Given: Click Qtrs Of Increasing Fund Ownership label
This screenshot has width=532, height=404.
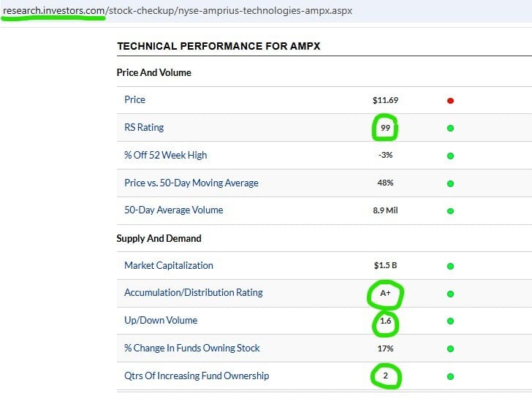Looking at the screenshot, I should pyautogui.click(x=197, y=376).
